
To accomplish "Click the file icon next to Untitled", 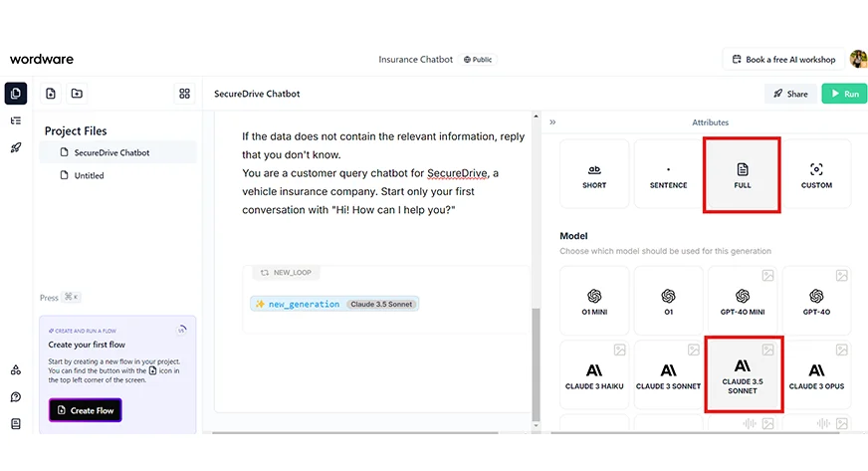I will coord(65,175).
